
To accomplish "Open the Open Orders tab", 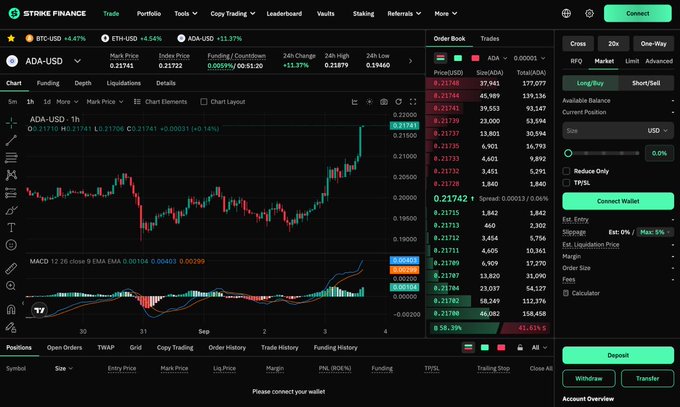I will pyautogui.click(x=64, y=348).
